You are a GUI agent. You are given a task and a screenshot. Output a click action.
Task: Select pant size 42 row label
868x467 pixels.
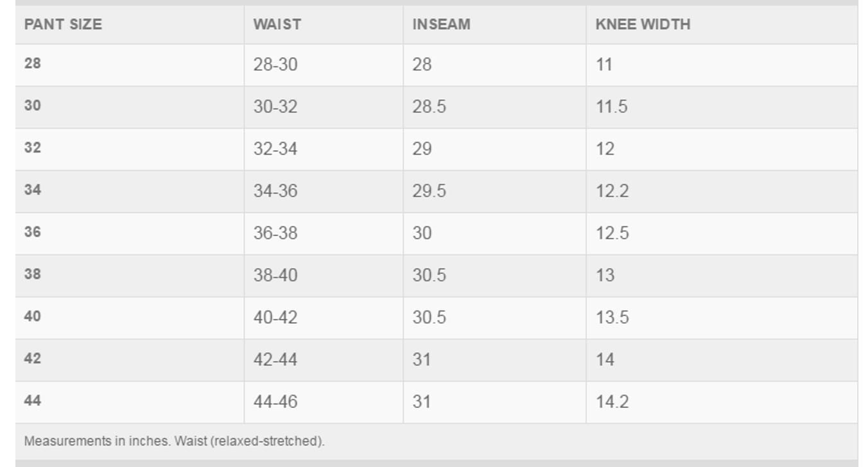33,359
